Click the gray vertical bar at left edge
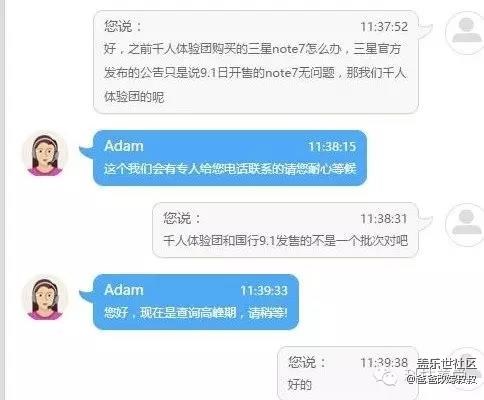This screenshot has height=400, width=484. 2,200
